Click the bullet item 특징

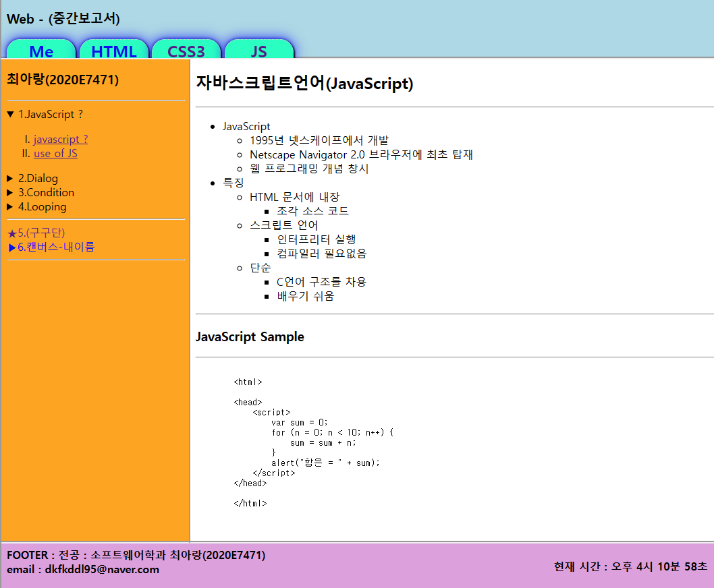click(x=233, y=183)
